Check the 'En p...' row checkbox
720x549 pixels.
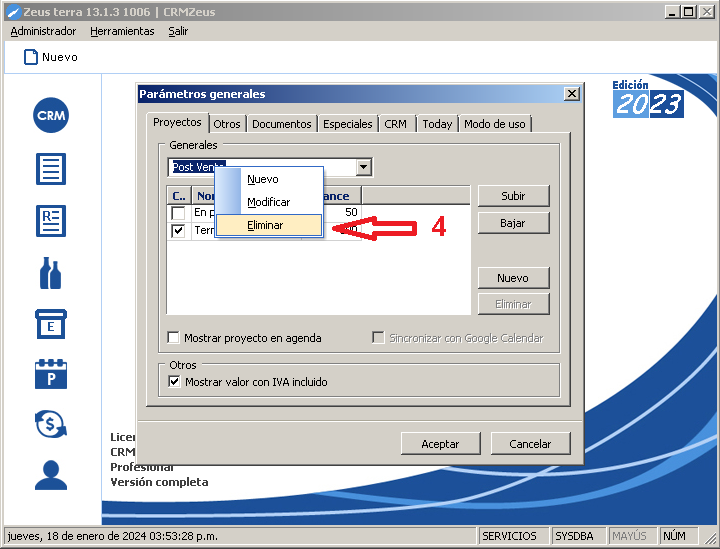coord(178,213)
